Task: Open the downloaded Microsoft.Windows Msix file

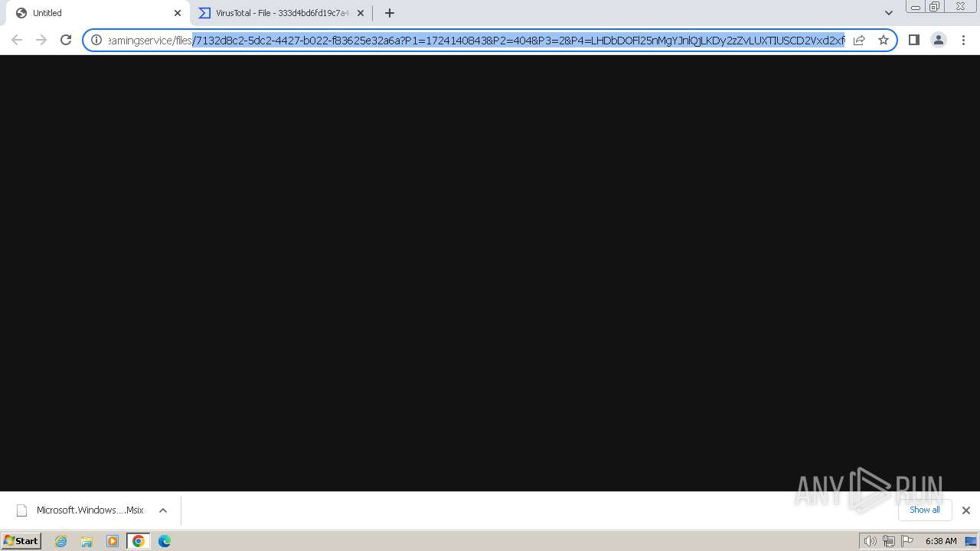Action: [x=80, y=510]
